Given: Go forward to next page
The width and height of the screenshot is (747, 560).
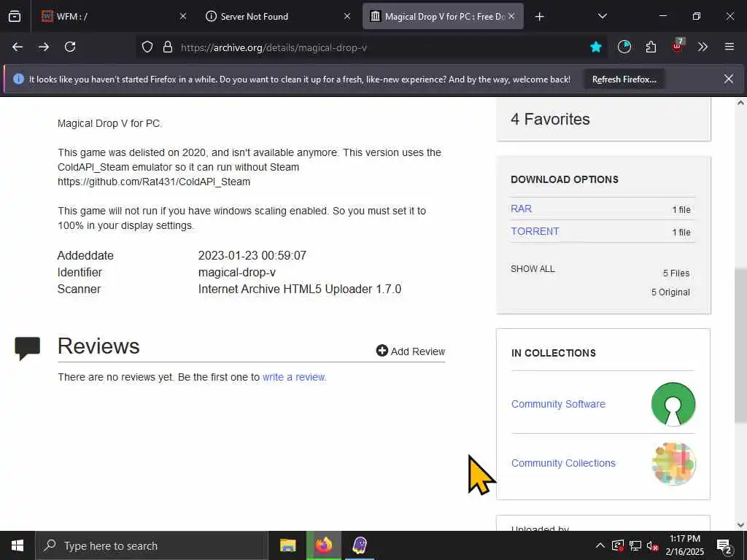Looking at the screenshot, I should 44,47.
